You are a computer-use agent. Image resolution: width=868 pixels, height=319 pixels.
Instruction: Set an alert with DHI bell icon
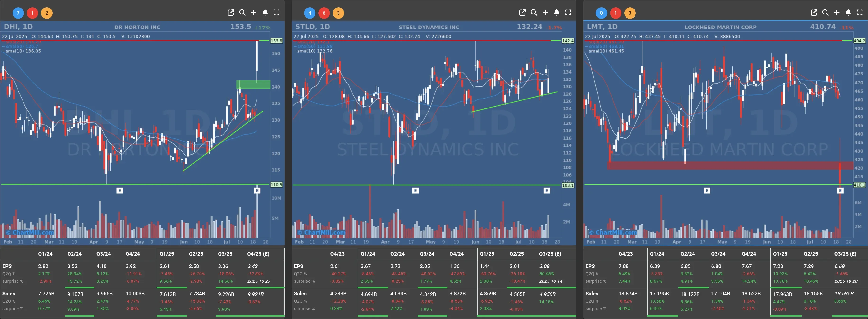[x=265, y=13]
